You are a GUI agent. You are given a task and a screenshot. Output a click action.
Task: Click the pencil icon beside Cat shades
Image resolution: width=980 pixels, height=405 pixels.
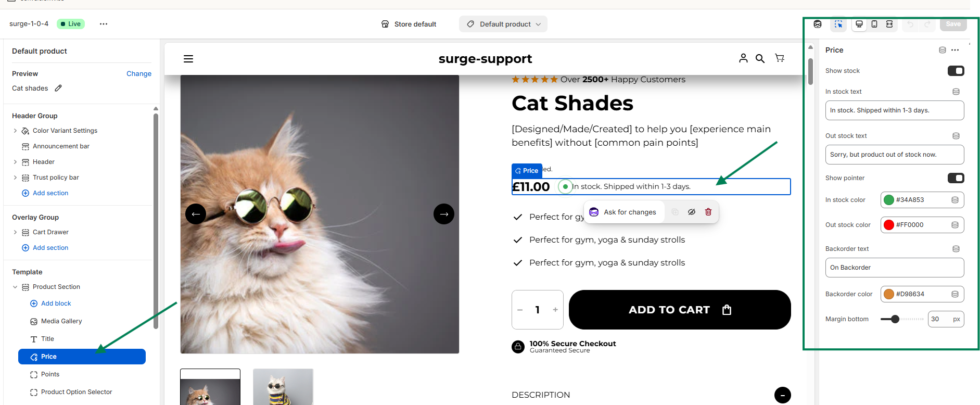pyautogui.click(x=58, y=88)
